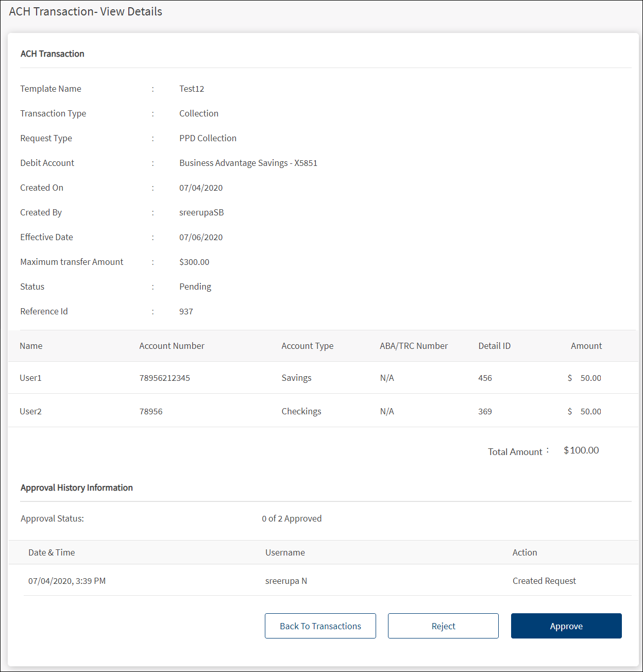
Task: Click the Username column header
Action: (285, 552)
